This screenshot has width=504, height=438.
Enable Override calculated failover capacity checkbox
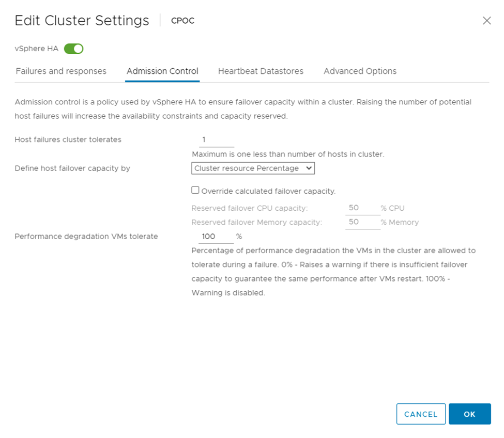point(195,190)
